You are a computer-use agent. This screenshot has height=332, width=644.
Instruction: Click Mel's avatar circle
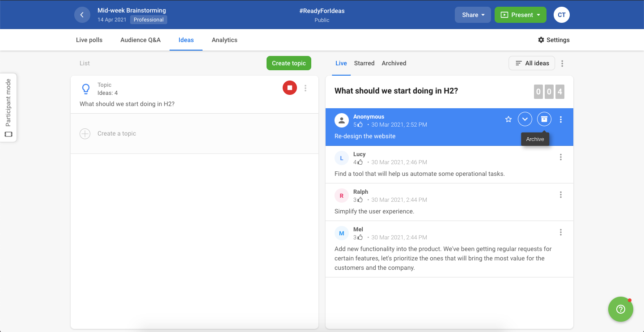pos(342,233)
